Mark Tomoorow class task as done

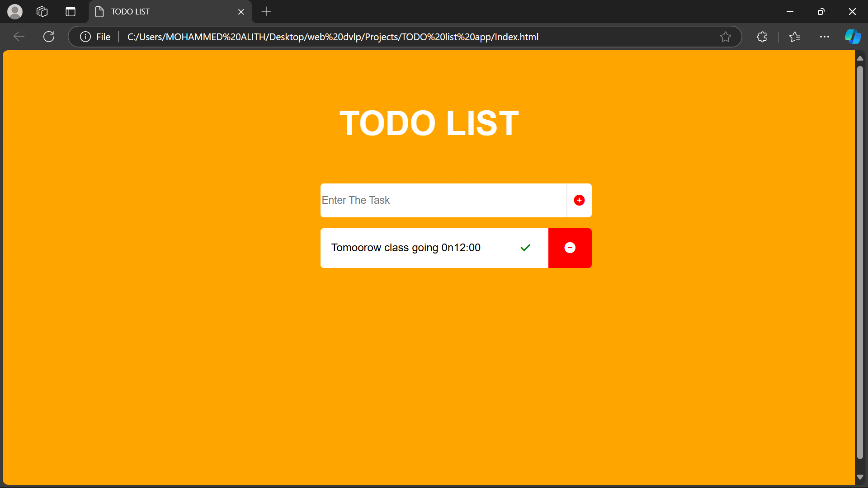(525, 248)
